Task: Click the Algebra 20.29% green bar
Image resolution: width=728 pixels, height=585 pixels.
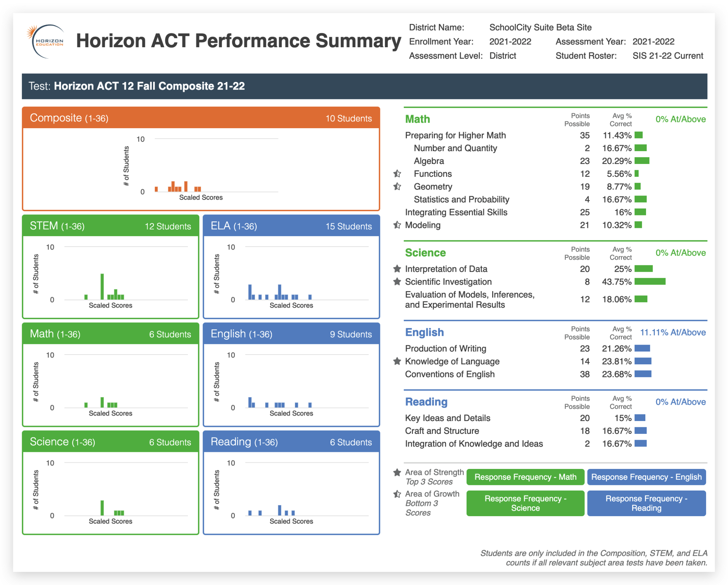Action: [x=641, y=161]
